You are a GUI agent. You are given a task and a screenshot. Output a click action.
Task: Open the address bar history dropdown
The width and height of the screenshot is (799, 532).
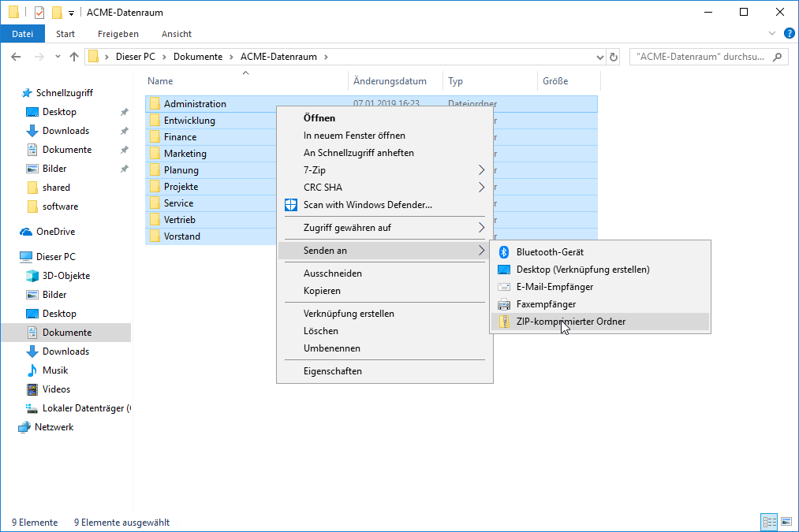tap(599, 57)
